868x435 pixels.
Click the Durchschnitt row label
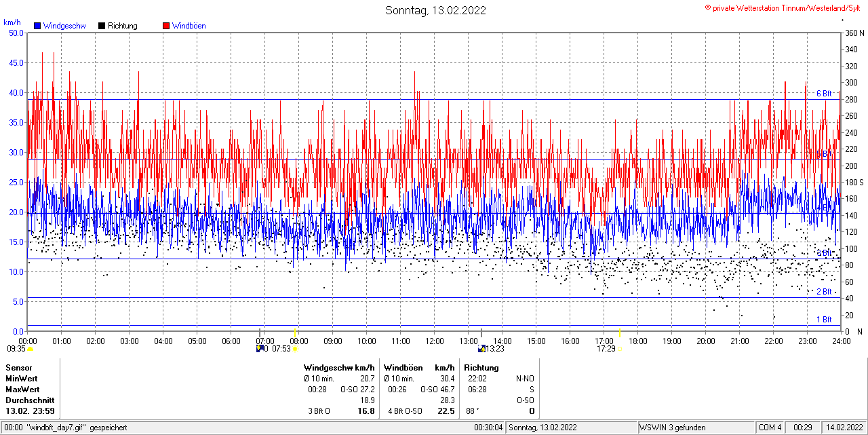[x=30, y=400]
